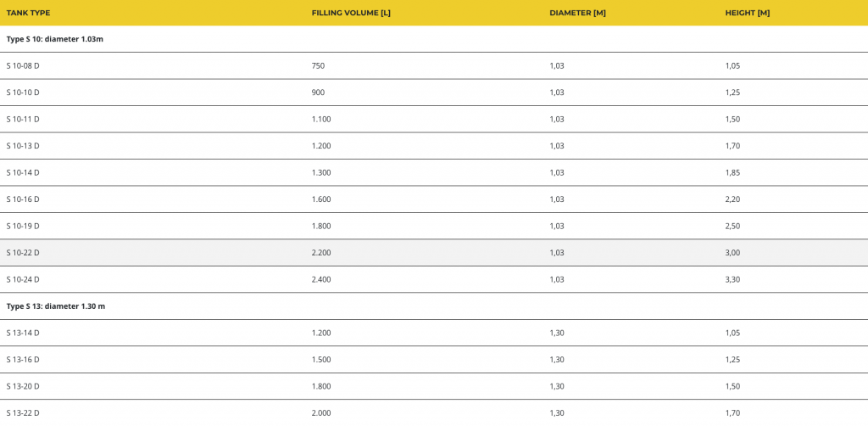Viewport: 868px width, 426px height.
Task: Click the DIAMETER [M] column header
Action: 577,13
